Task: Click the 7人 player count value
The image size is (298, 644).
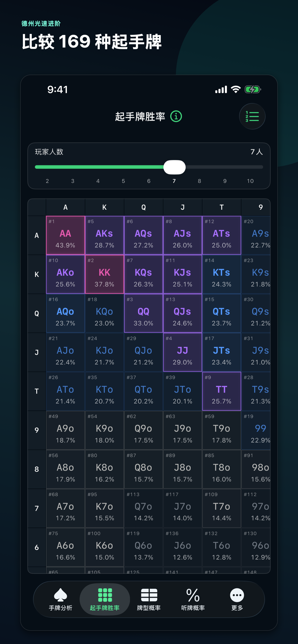Action: coord(256,152)
